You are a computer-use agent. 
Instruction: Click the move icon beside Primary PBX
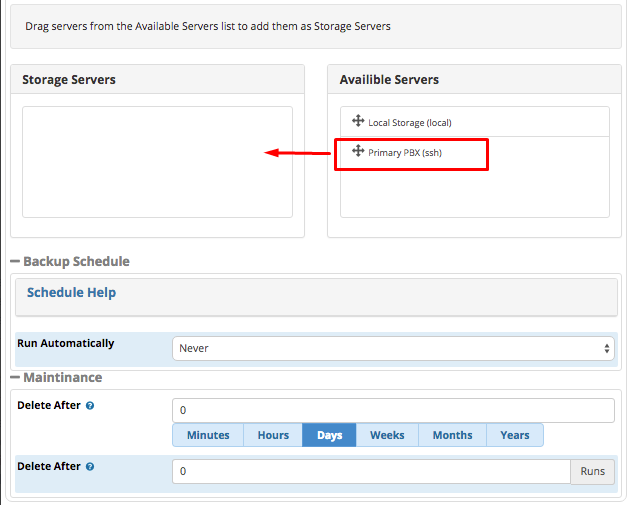pyautogui.click(x=358, y=151)
